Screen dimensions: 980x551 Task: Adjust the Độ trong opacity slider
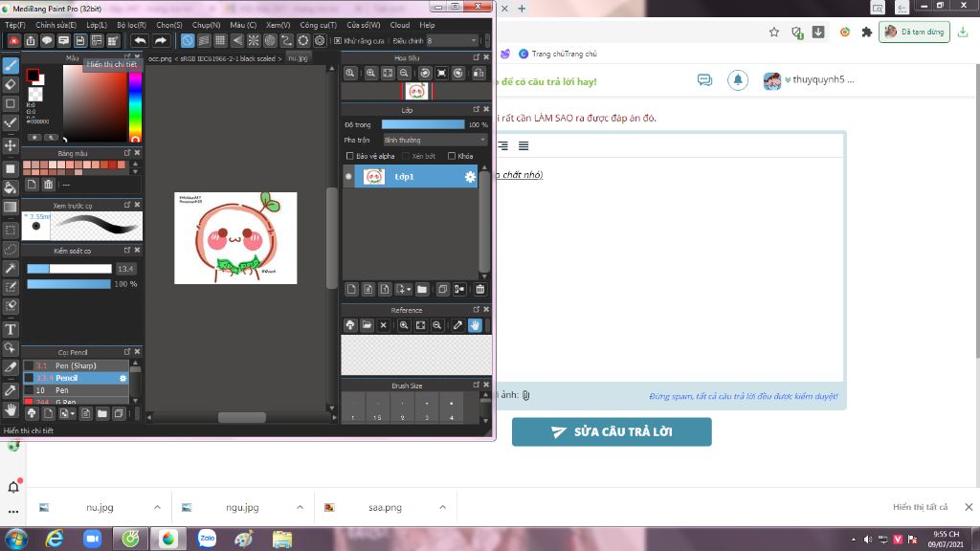click(423, 124)
